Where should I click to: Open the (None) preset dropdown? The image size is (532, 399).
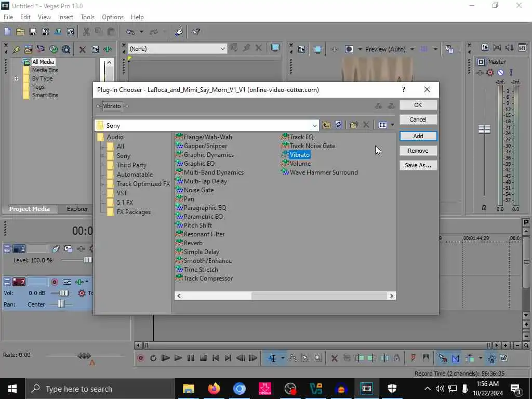pyautogui.click(x=222, y=49)
